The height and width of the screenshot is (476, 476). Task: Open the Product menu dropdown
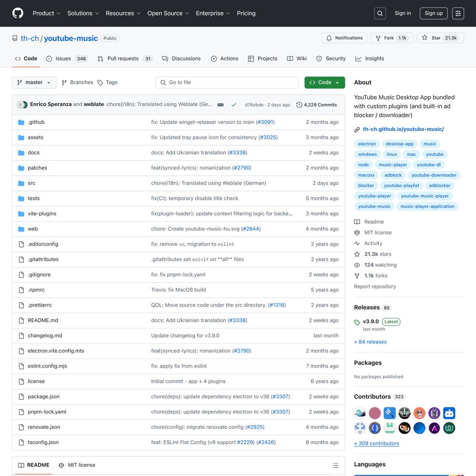(x=47, y=13)
